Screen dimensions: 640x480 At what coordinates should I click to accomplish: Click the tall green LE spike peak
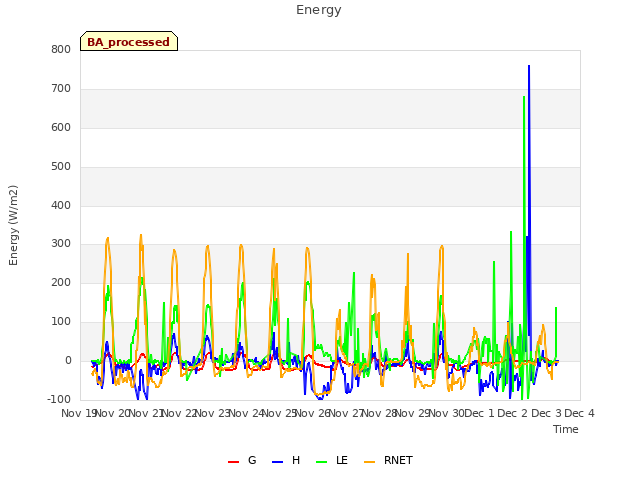point(524,97)
